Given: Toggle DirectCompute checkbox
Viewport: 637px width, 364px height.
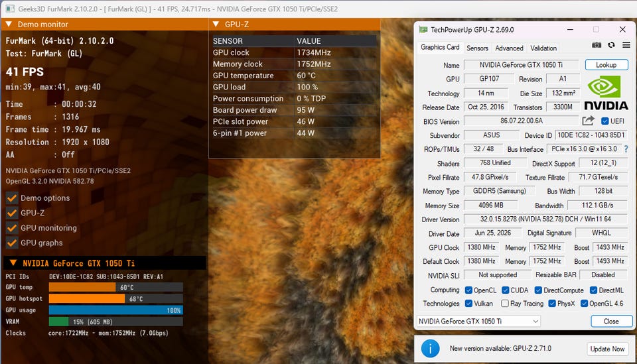Looking at the screenshot, I should point(538,290).
